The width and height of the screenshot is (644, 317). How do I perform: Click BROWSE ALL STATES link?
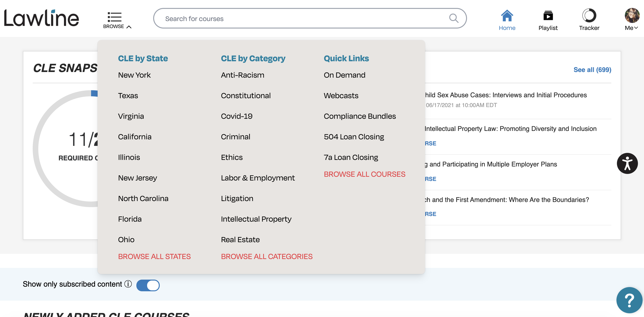pos(154,256)
